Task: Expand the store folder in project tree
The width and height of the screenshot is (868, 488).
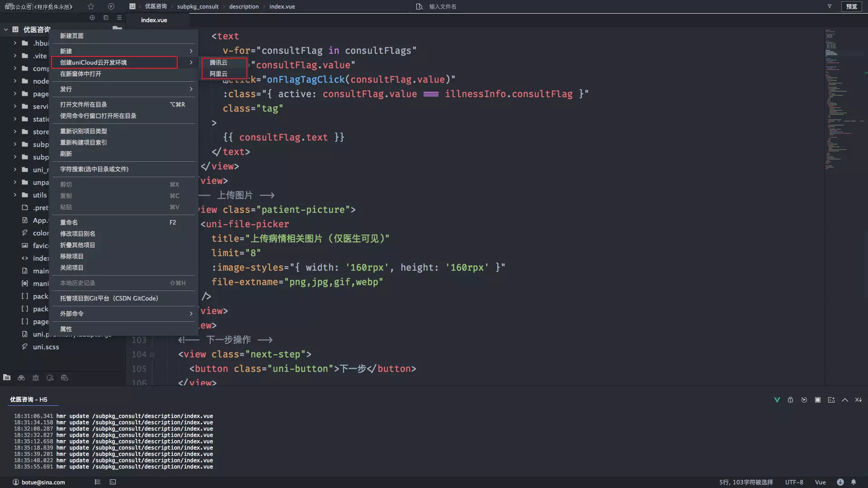Action: click(15, 131)
